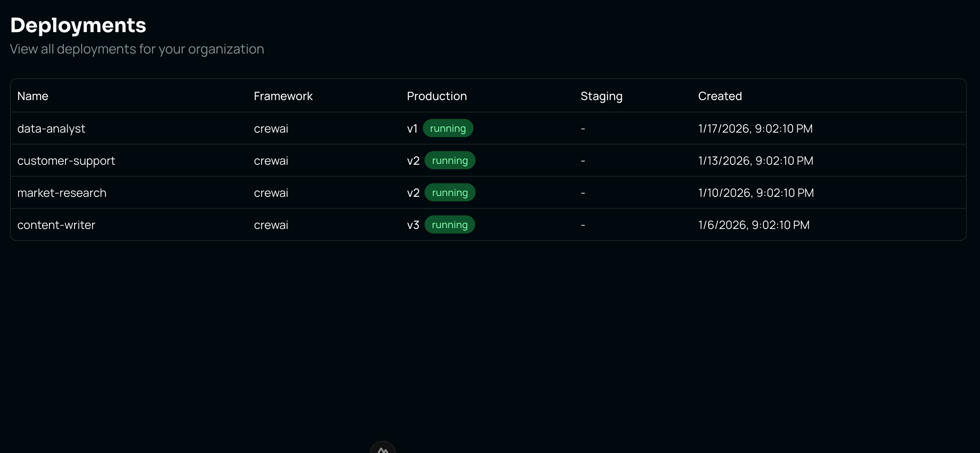
Task: Click the staging dash for content-writer
Action: (x=582, y=225)
